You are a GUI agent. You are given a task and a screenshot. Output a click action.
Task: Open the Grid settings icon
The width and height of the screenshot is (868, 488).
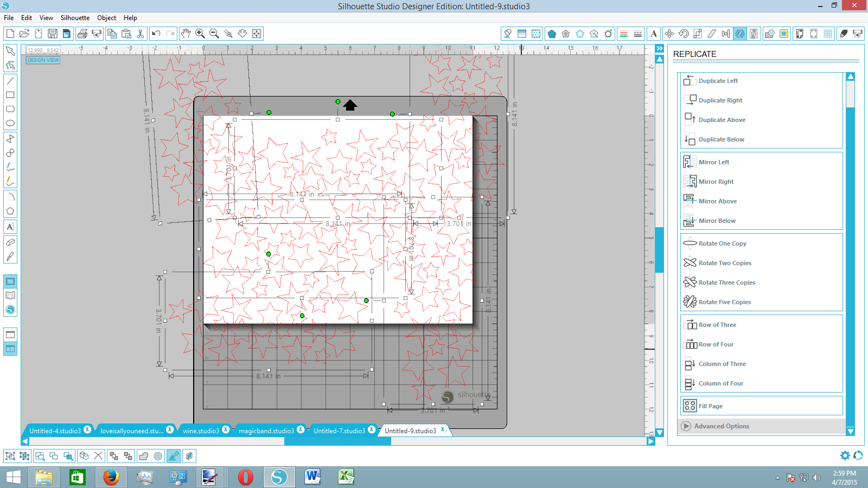(828, 34)
